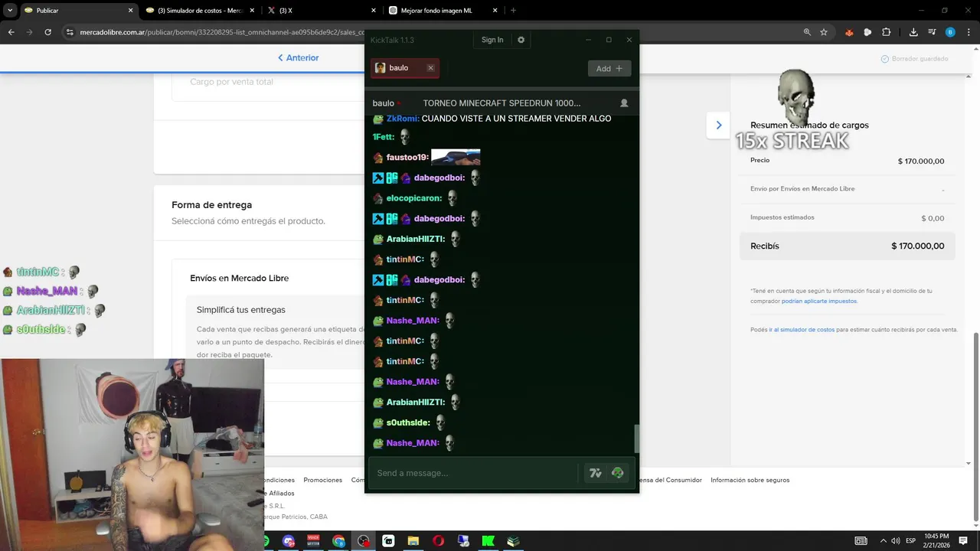Viewport: 980px width, 551px height.
Task: Close the Publicar browser tab
Action: (130, 11)
